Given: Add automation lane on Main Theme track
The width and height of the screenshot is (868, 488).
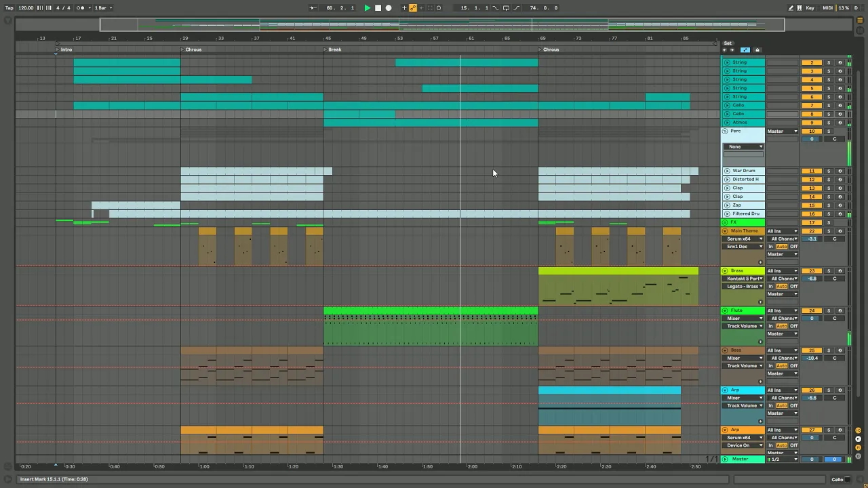Looking at the screenshot, I should click(x=760, y=262).
